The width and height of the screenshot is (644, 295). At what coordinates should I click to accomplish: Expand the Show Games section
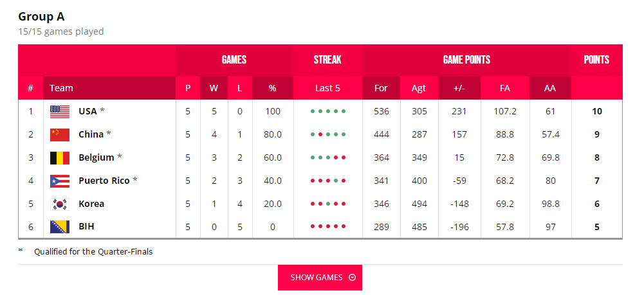pos(320,278)
